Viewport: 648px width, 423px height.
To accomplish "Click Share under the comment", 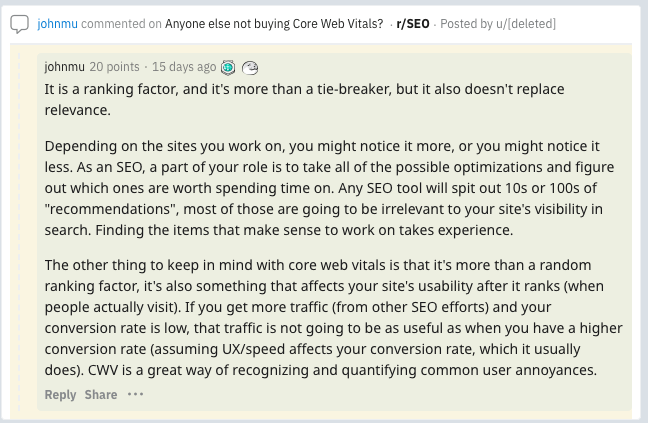I will click(x=101, y=395).
